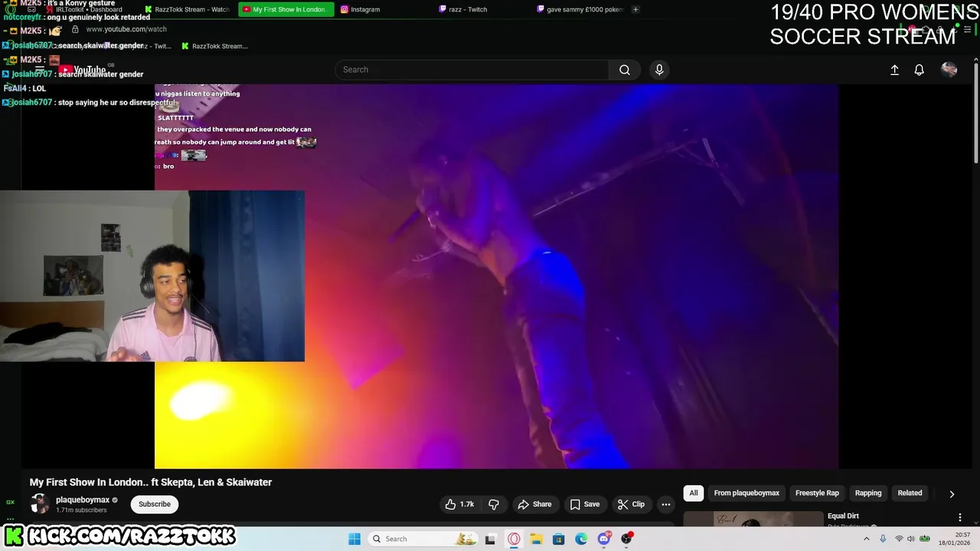The height and width of the screenshot is (551, 980).
Task: Switch to IRLToolkit Dashboard tab
Action: click(x=84, y=9)
